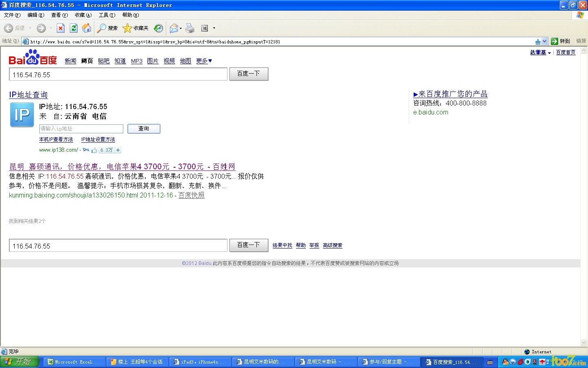Click the Windows flag throbber icon
The height and width of the screenshot is (368, 588).
coord(580,15)
